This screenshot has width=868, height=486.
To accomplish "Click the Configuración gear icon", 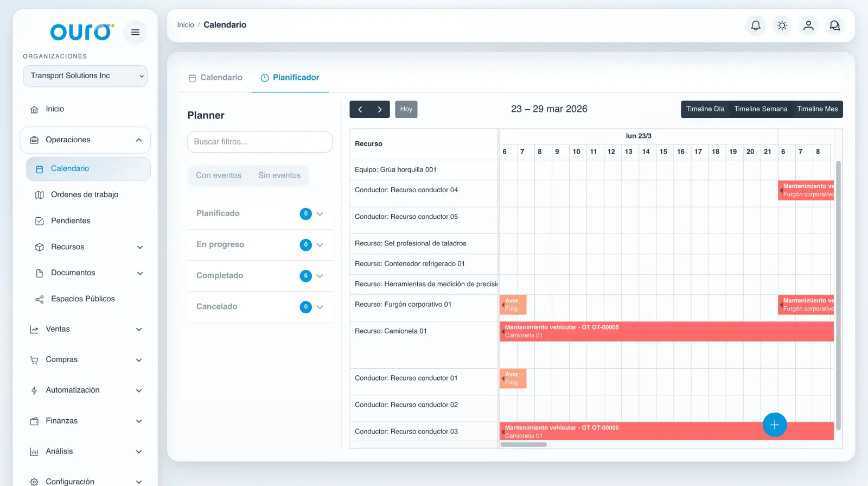I will click(x=34, y=482).
